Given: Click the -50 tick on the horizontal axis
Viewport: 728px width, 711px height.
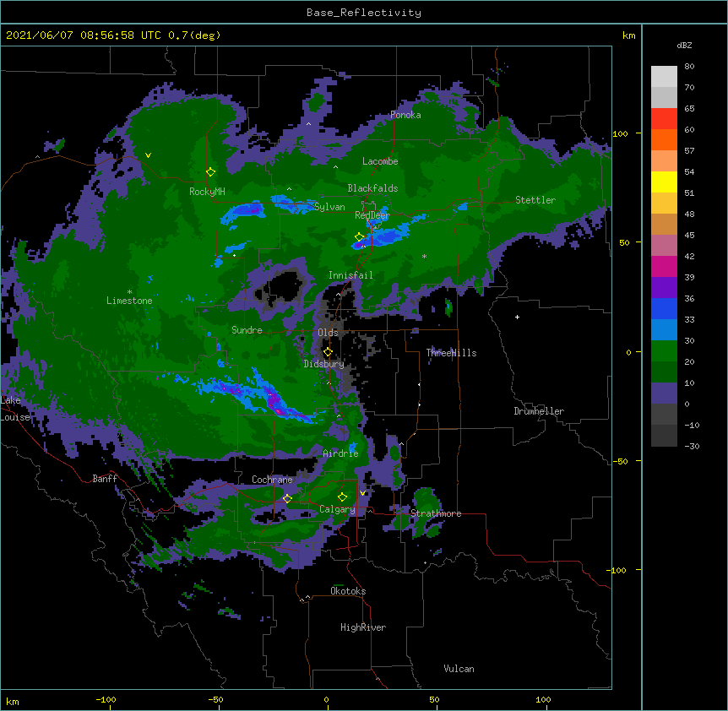Looking at the screenshot, I should coord(215,699).
